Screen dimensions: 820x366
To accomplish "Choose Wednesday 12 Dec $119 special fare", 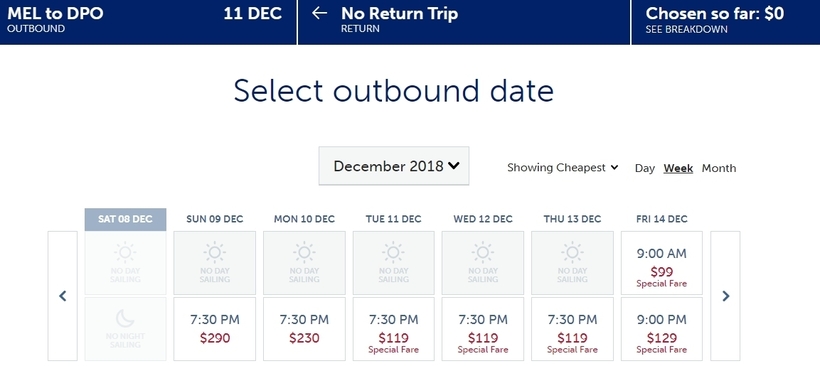I will point(483,329).
